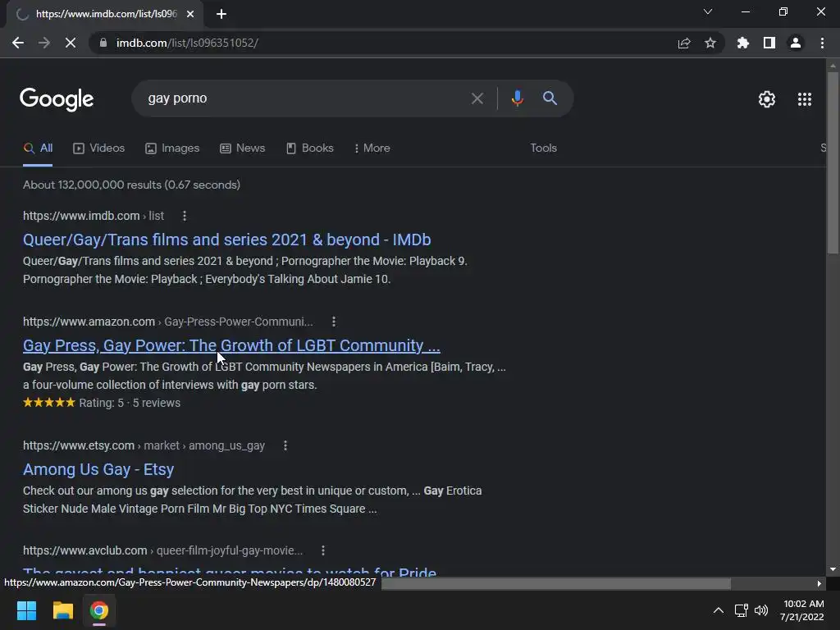Viewport: 840px width, 630px height.
Task: Open the clock showing 10:02 AM
Action: click(802, 610)
